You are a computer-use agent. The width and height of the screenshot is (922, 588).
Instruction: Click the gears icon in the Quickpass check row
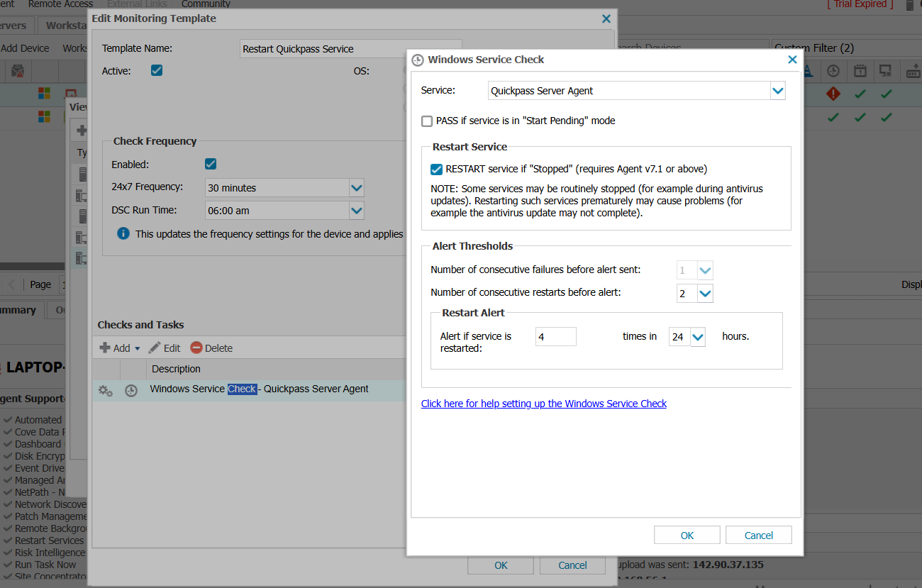106,390
